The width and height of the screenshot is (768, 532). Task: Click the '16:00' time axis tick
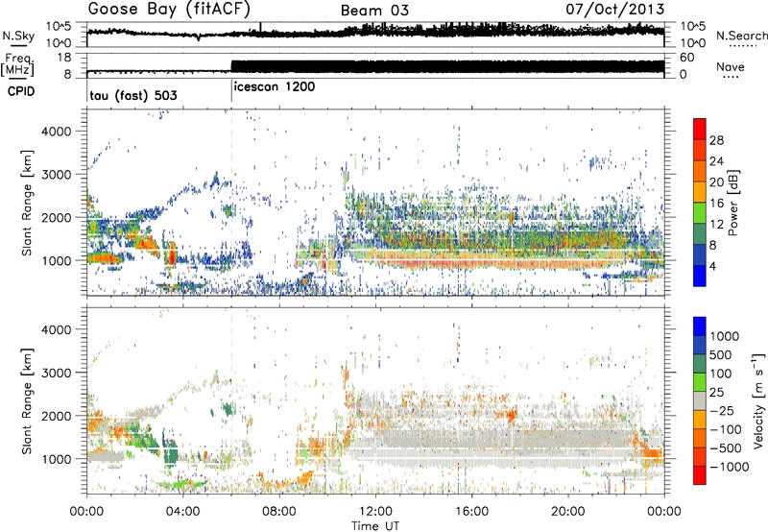471,512
